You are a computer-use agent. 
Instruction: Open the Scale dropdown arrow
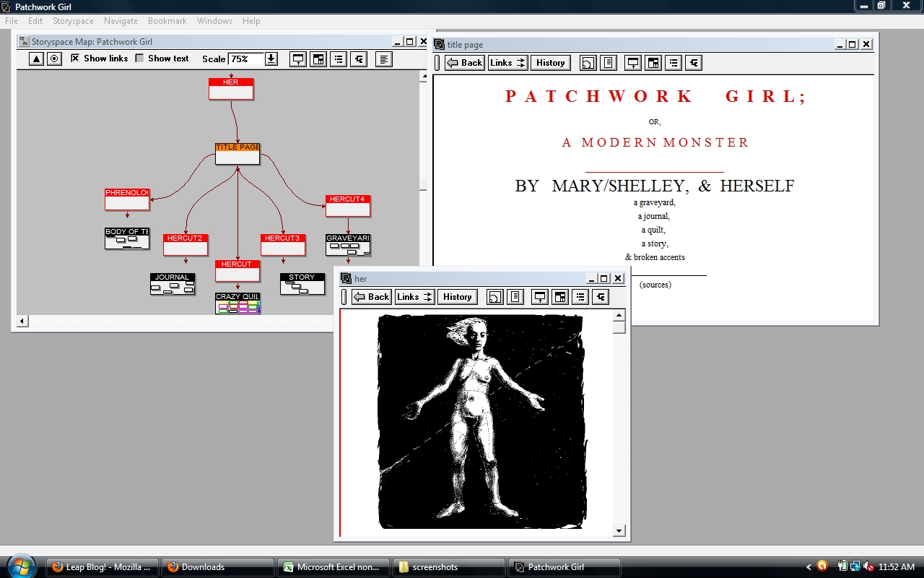[271, 59]
